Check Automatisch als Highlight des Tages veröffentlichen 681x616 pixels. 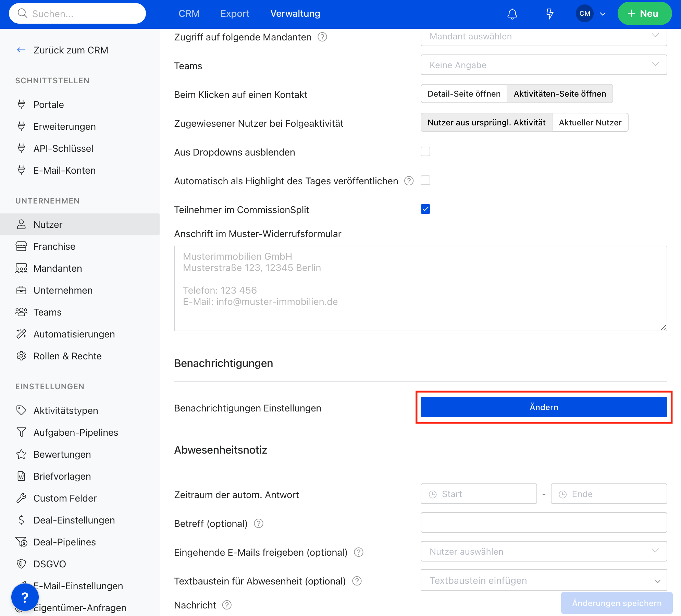(x=425, y=180)
